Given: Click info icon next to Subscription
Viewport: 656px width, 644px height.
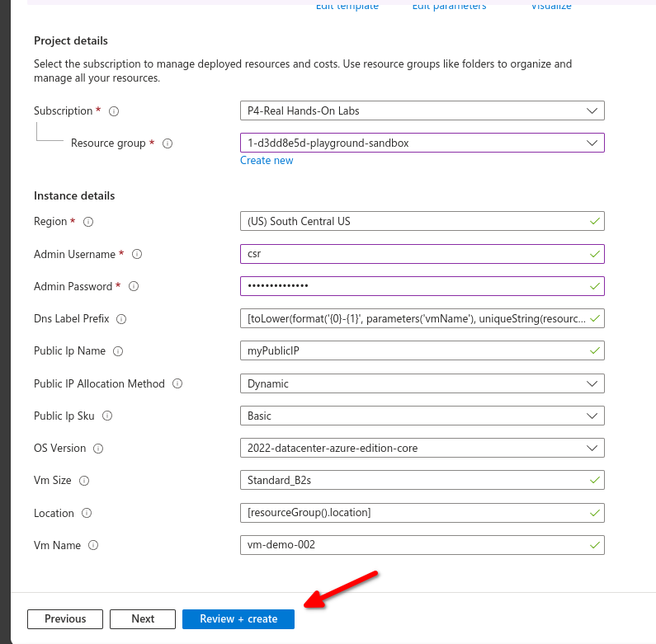Looking at the screenshot, I should click(x=114, y=111).
